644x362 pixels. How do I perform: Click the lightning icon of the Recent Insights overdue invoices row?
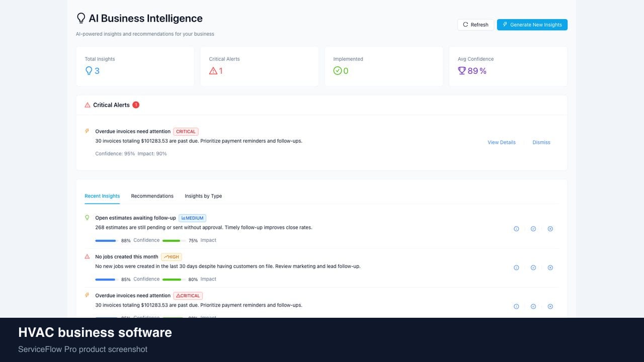(87, 295)
